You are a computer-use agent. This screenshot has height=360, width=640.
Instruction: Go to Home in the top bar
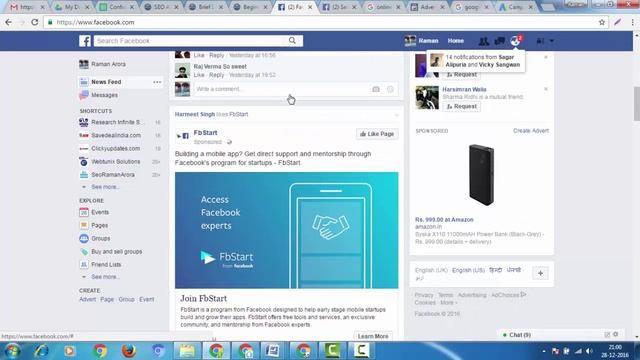(x=456, y=41)
